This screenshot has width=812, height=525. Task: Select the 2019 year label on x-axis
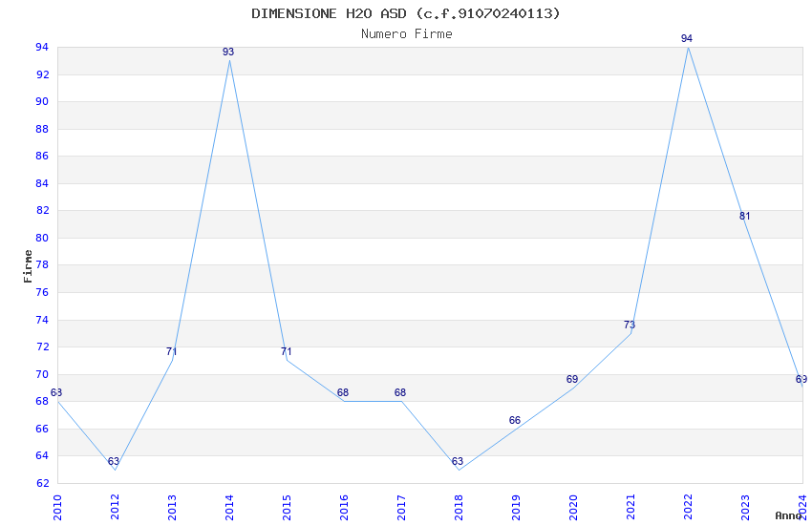click(x=516, y=507)
